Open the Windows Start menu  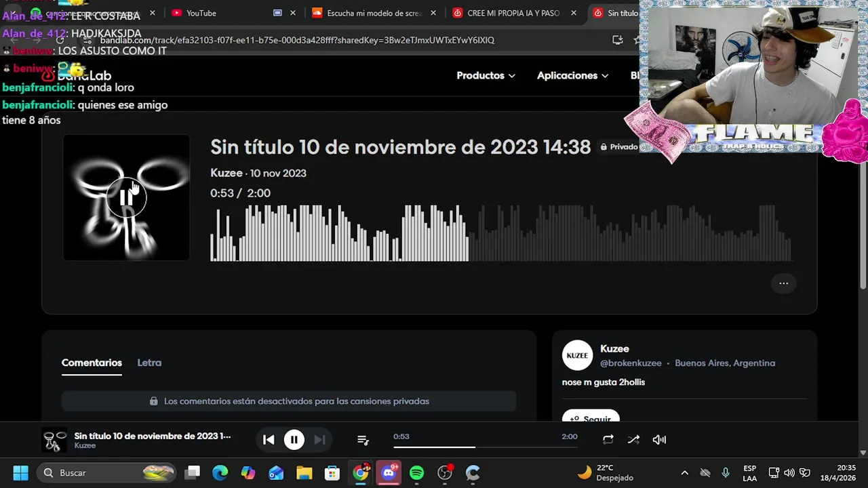[20, 472]
